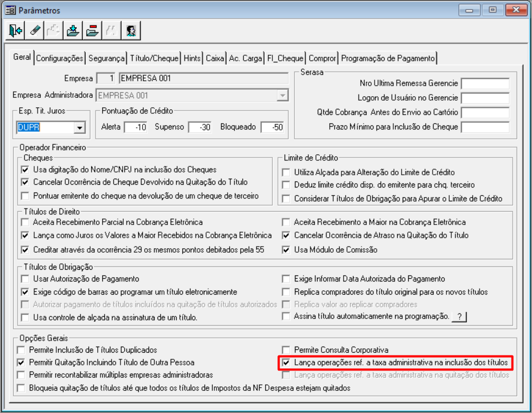Click the grayed-out new record toolbar icon
532x413 pixels.
(54, 30)
